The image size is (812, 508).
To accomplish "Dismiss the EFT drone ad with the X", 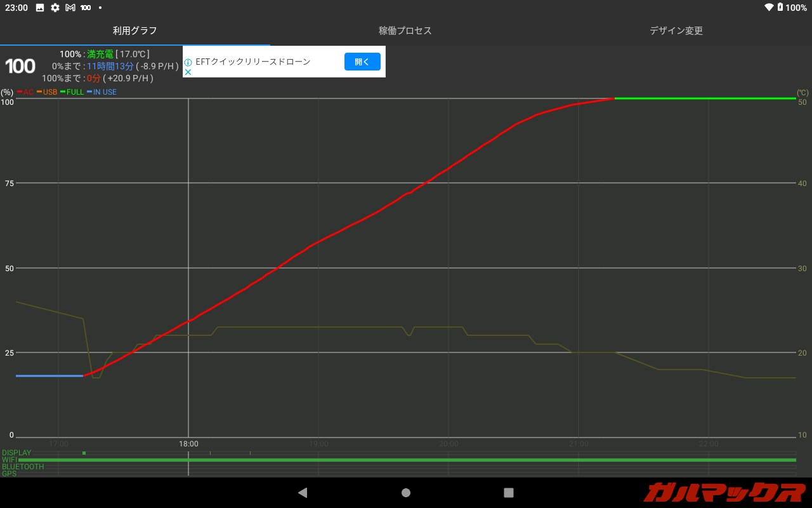I will click(188, 72).
